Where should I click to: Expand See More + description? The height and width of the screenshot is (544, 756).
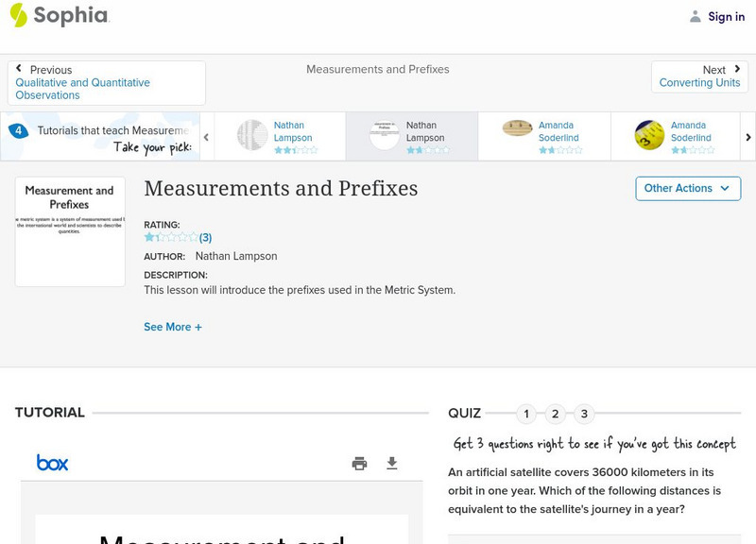tap(173, 327)
